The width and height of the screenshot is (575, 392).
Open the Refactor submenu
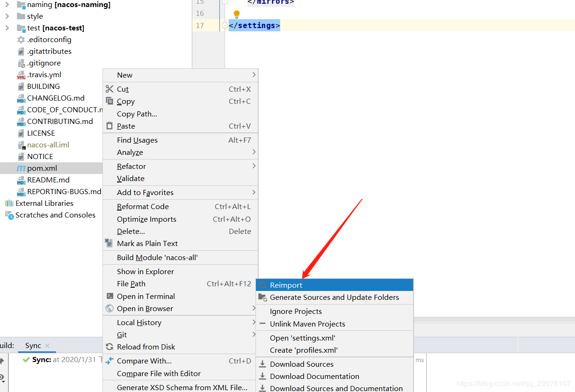point(180,166)
